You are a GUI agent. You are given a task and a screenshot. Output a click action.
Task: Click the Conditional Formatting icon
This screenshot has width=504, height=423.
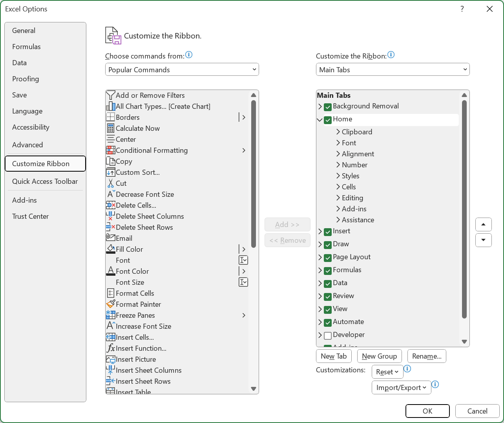pos(111,150)
